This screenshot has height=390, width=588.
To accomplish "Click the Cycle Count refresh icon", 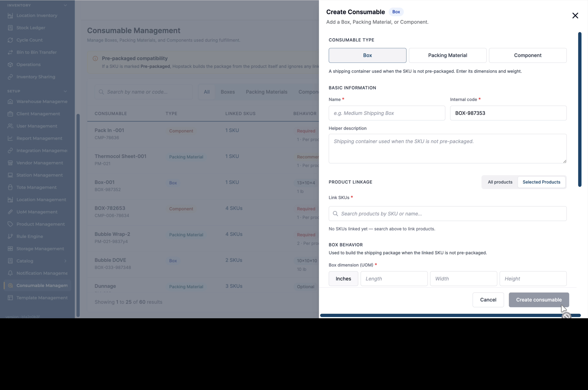I will tap(10, 40).
